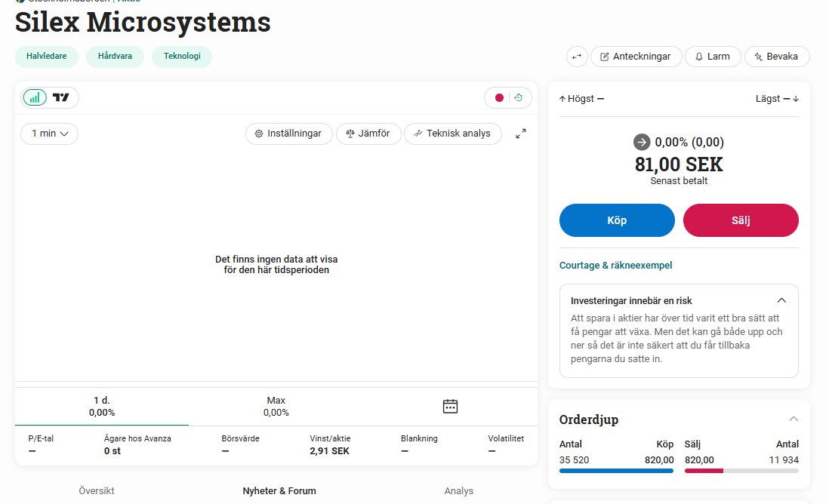829x504 pixels.
Task: Switch to the standard bar chart view
Action: tap(35, 98)
